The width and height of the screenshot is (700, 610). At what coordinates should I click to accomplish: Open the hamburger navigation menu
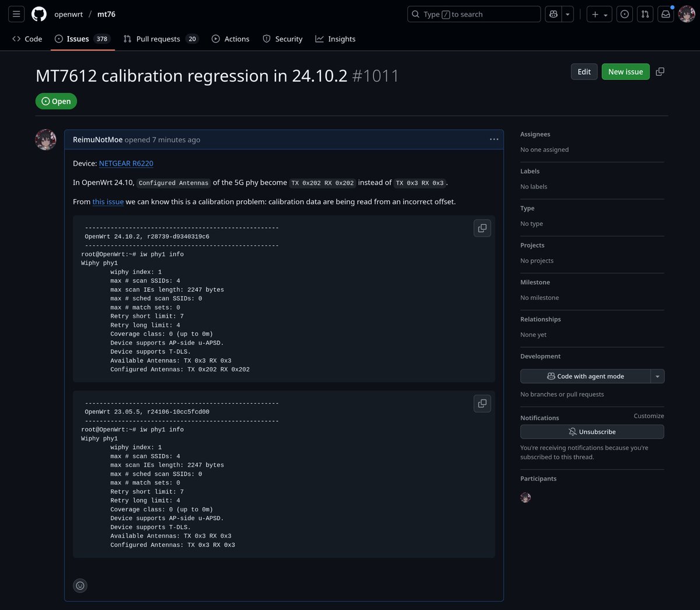tap(16, 14)
